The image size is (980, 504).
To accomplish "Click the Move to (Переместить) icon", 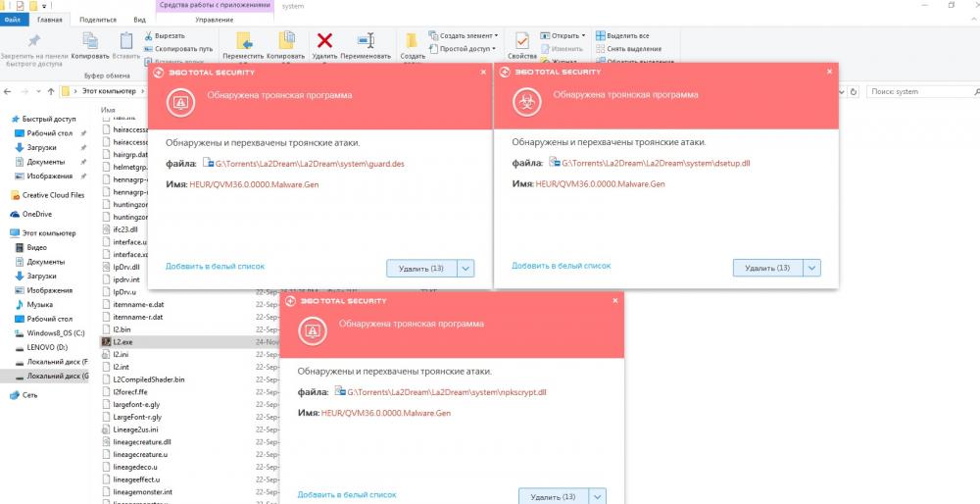I will point(244,40).
